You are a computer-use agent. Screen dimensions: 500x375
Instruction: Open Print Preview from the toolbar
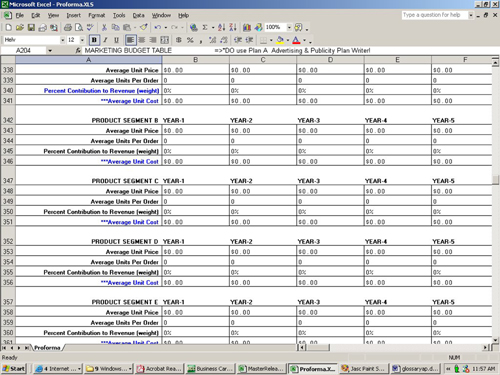(79, 28)
